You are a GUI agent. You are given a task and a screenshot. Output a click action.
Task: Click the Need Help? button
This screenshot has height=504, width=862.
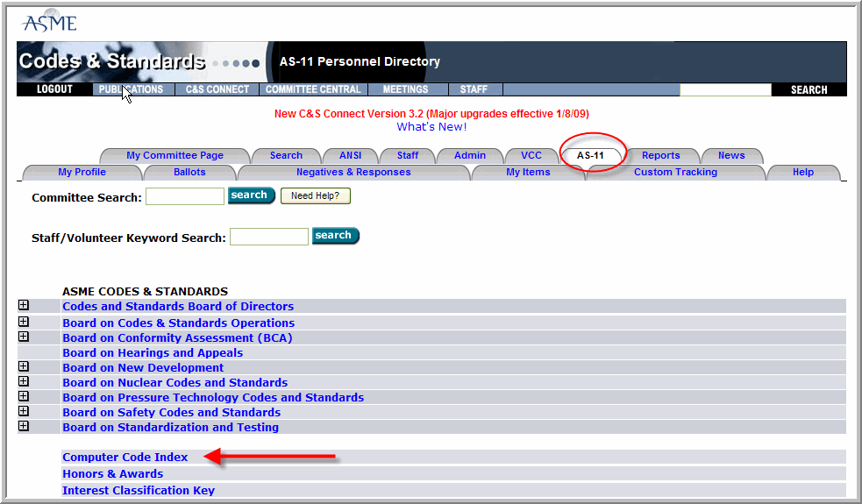pos(315,195)
